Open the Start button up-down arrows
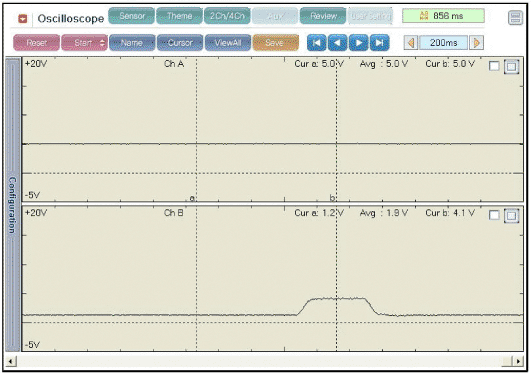 tap(103, 43)
